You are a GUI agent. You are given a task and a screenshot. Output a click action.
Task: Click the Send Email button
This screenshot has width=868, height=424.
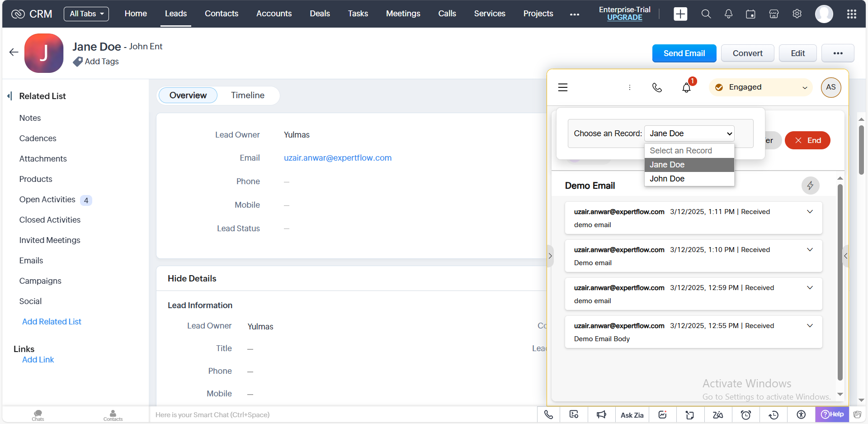point(684,53)
